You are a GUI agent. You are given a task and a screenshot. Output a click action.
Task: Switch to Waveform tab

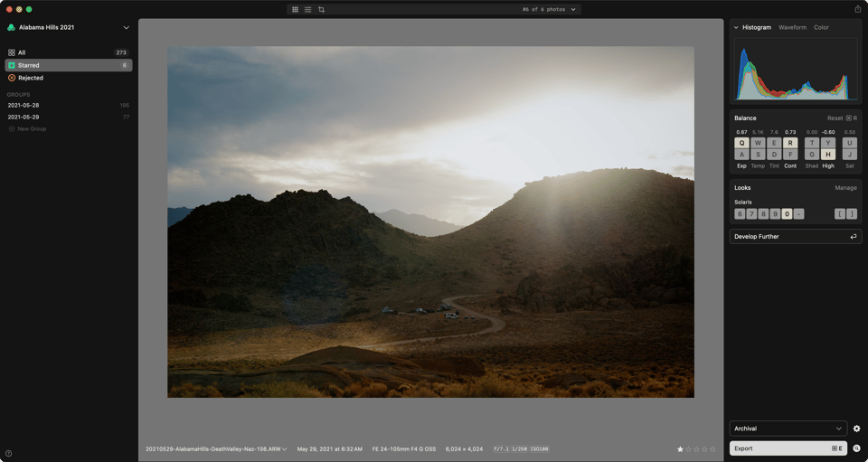click(x=792, y=28)
